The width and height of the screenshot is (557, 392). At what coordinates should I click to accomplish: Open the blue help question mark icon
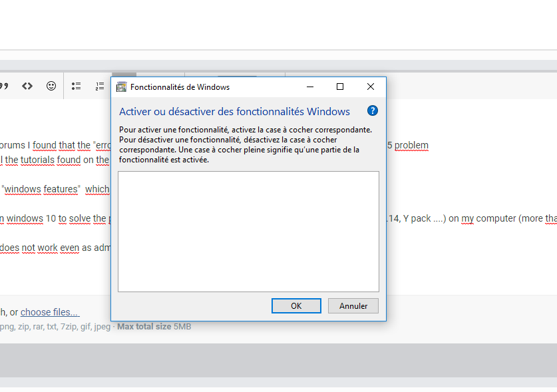pyautogui.click(x=372, y=111)
